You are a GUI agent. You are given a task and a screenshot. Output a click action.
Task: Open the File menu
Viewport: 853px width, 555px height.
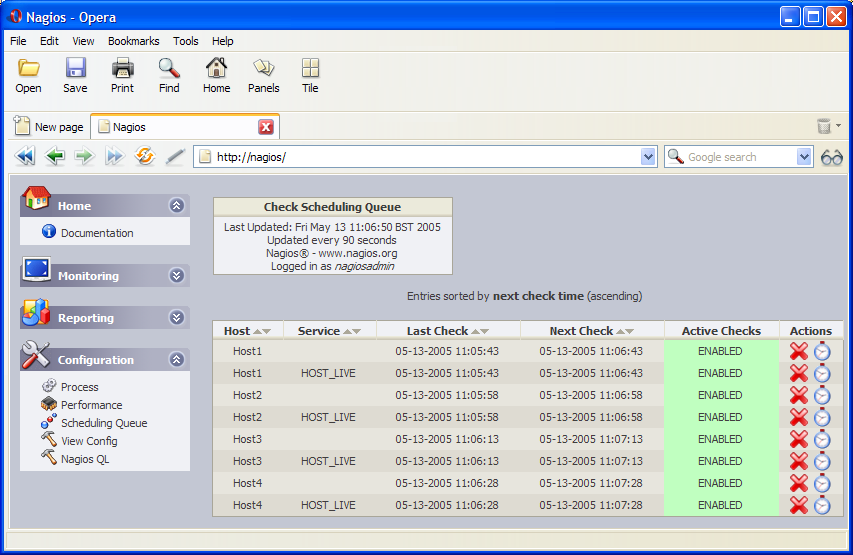(18, 41)
